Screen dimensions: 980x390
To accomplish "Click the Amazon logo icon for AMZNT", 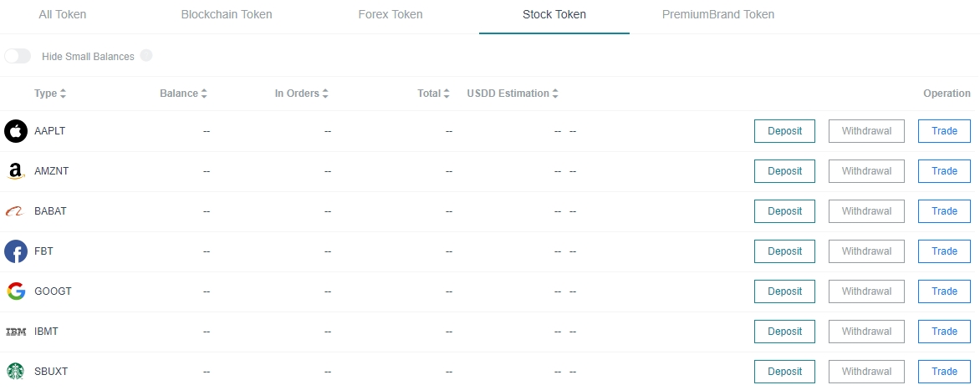I will (x=16, y=171).
